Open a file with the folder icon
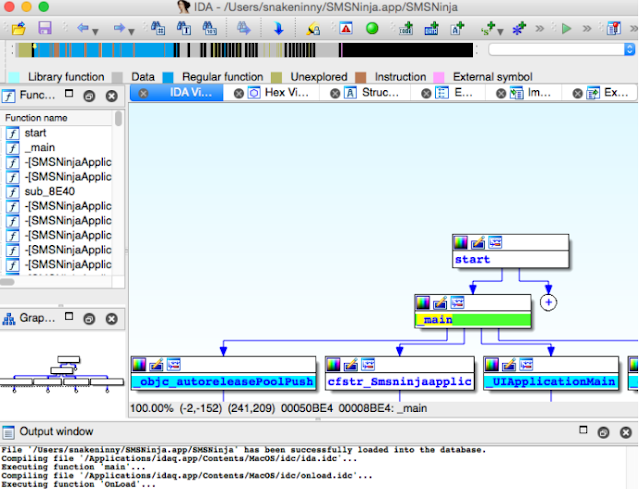 coord(19,29)
